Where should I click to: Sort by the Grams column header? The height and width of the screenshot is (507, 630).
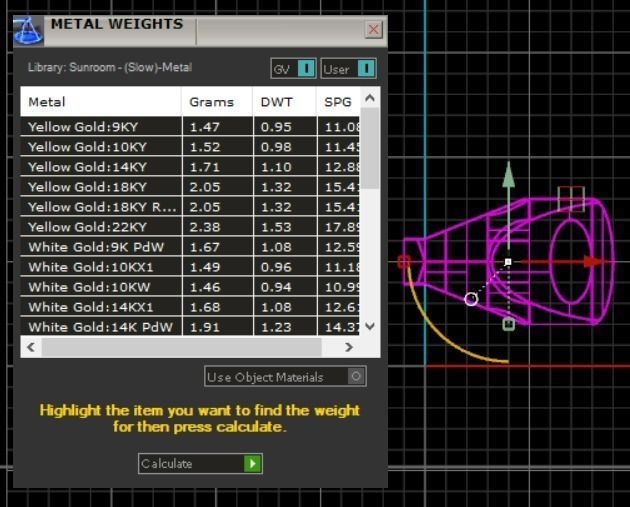tap(217, 102)
